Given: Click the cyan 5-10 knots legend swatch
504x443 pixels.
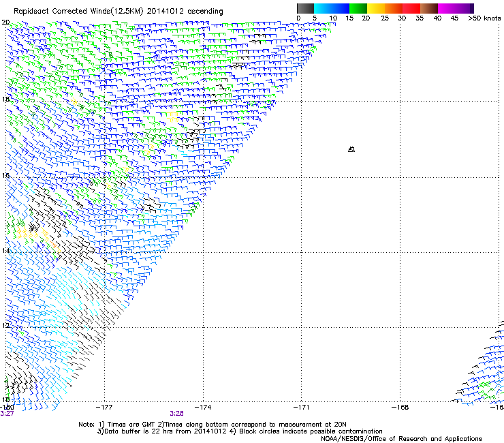Looking at the screenshot, I should coord(323,8).
